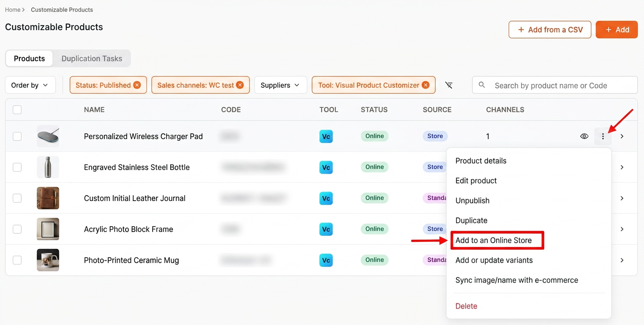Click the Online status of Wireless Charger Pad
644x325 pixels.
point(375,136)
